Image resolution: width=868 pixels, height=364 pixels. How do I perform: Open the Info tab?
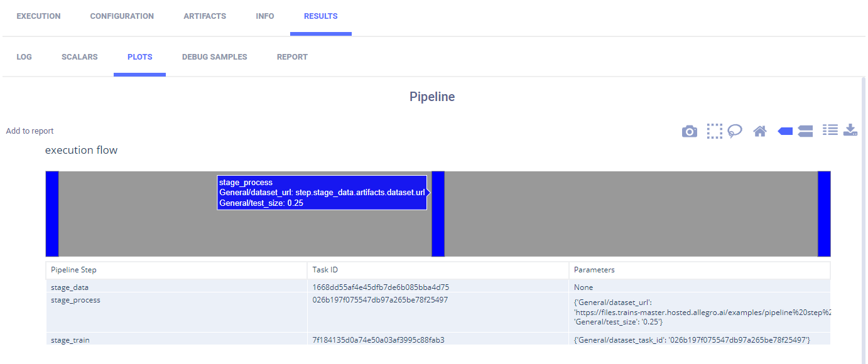(265, 16)
